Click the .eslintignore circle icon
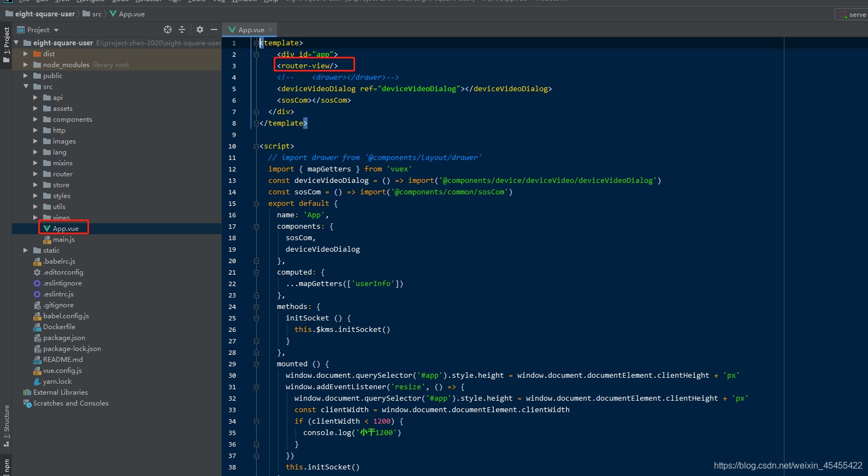868x476 pixels. (37, 283)
